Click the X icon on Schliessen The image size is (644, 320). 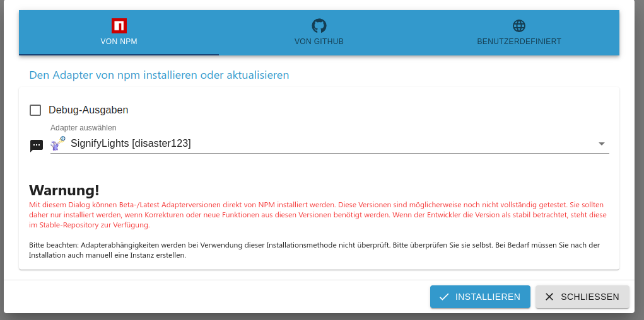[x=549, y=297]
